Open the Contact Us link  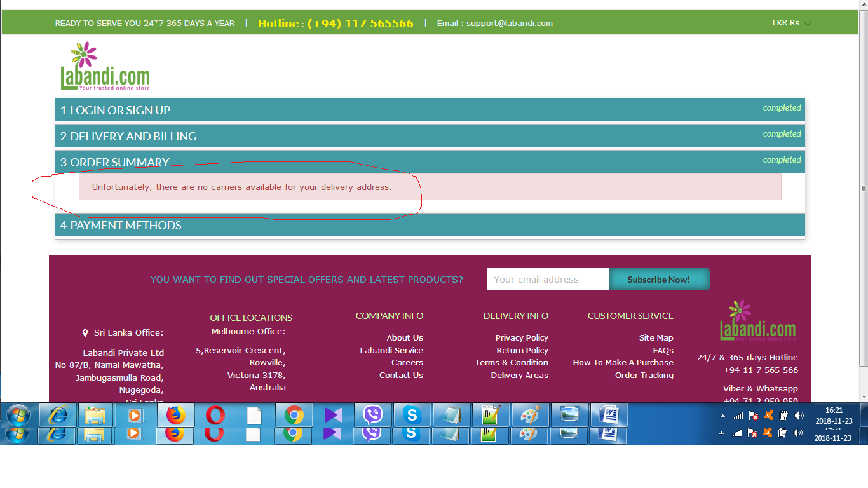click(x=401, y=376)
